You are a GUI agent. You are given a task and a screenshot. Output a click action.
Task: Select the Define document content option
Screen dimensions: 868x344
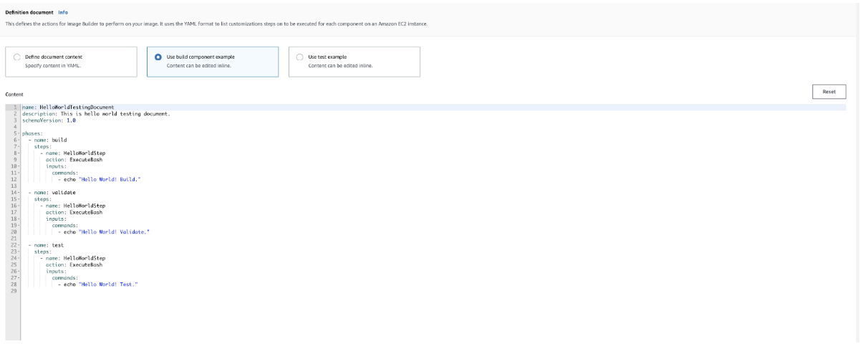click(17, 57)
